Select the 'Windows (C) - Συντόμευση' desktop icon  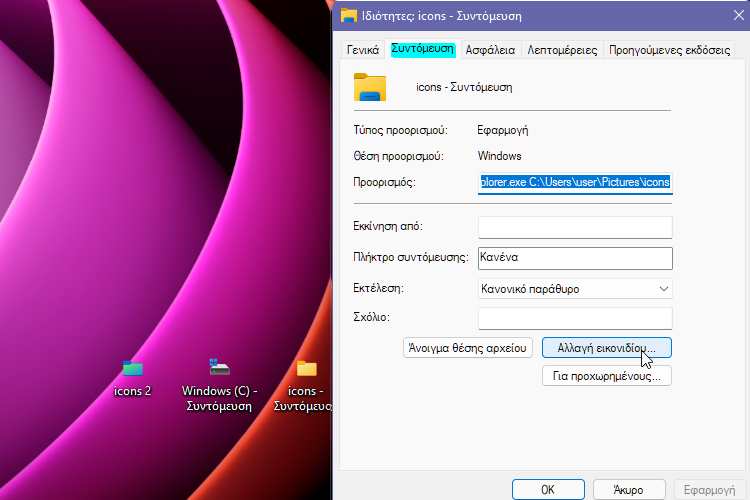point(220,368)
